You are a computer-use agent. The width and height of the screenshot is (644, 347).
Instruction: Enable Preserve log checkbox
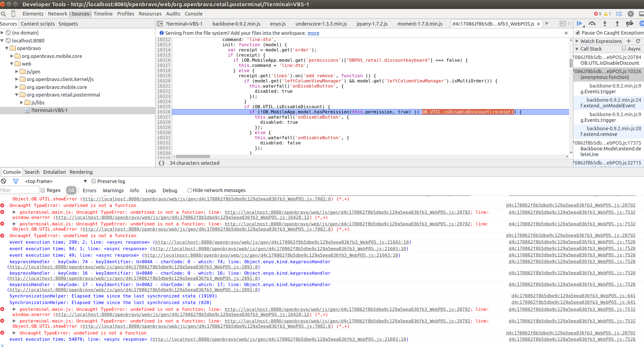93,181
